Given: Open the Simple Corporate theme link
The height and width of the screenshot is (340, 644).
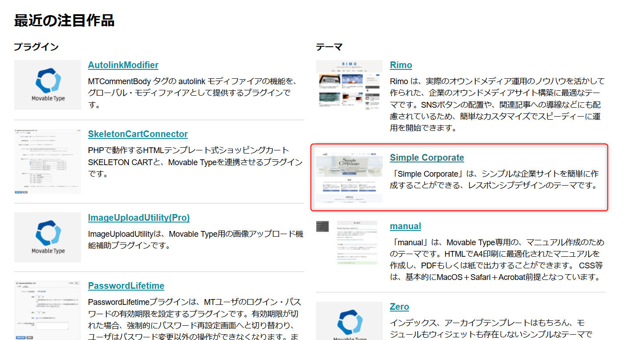Looking at the screenshot, I should tap(426, 158).
